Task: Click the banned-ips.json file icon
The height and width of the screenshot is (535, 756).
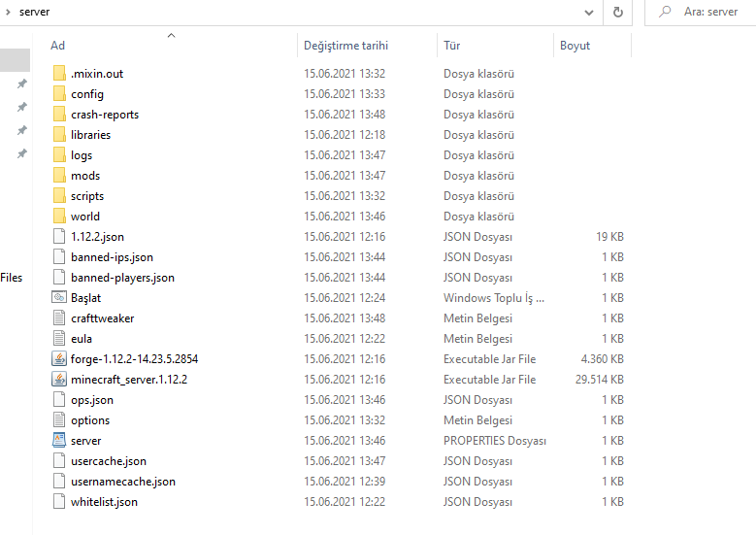Action: pyautogui.click(x=59, y=256)
